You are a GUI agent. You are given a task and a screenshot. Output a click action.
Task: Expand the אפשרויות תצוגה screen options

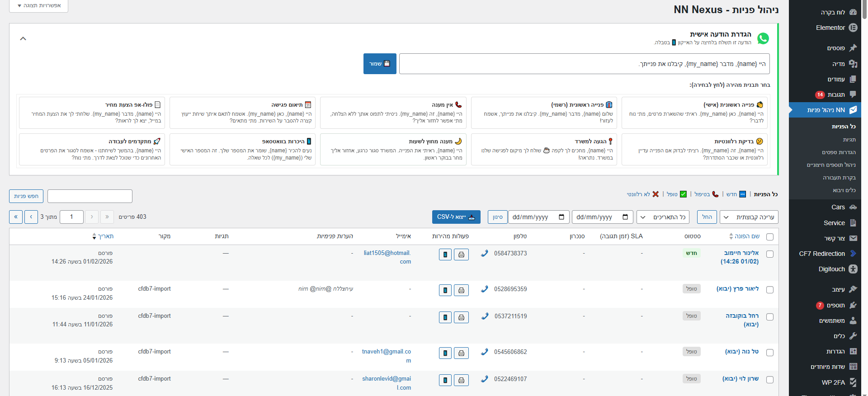[39, 5]
